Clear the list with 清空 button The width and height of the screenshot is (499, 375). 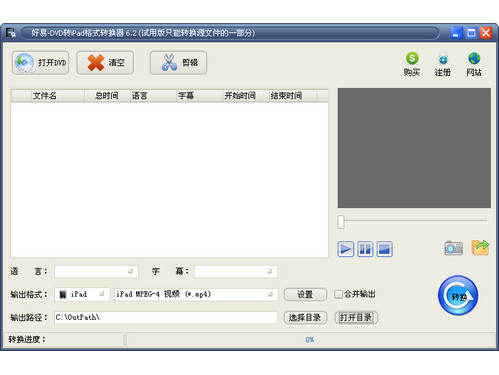point(105,63)
